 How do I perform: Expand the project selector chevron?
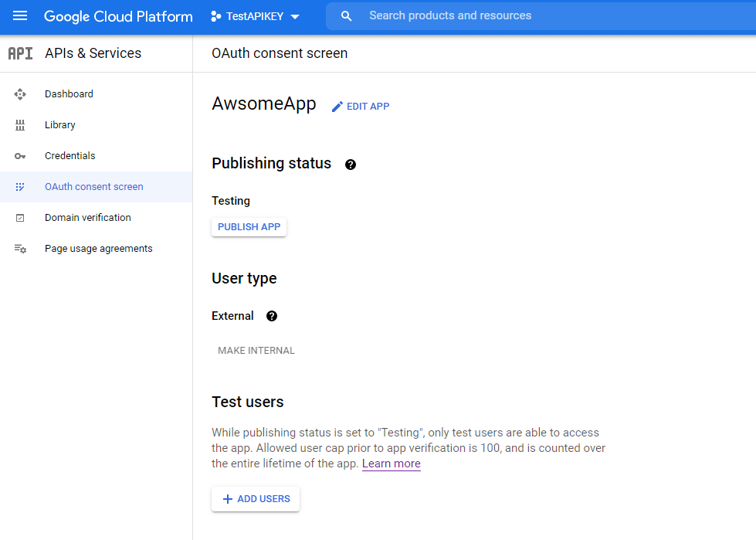pos(295,15)
